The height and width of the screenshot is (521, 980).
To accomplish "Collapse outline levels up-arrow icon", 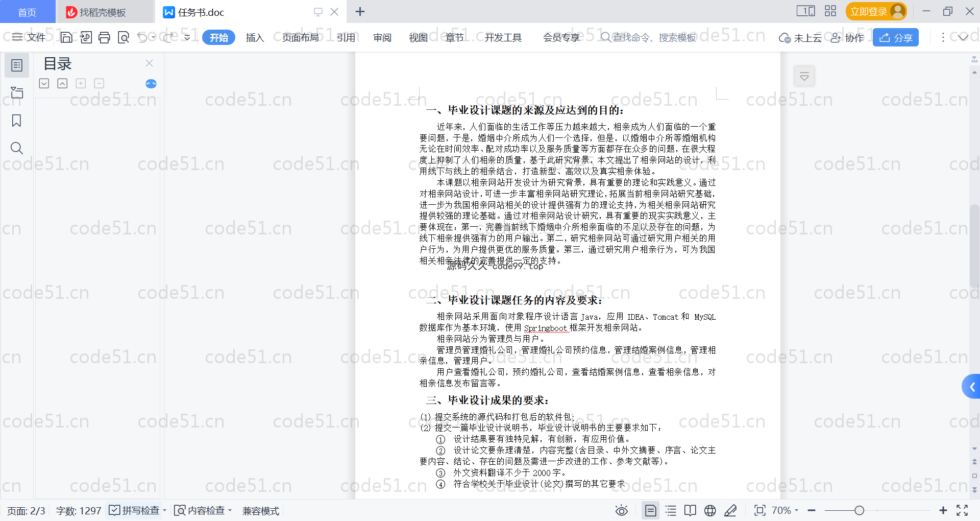I will click(x=62, y=83).
